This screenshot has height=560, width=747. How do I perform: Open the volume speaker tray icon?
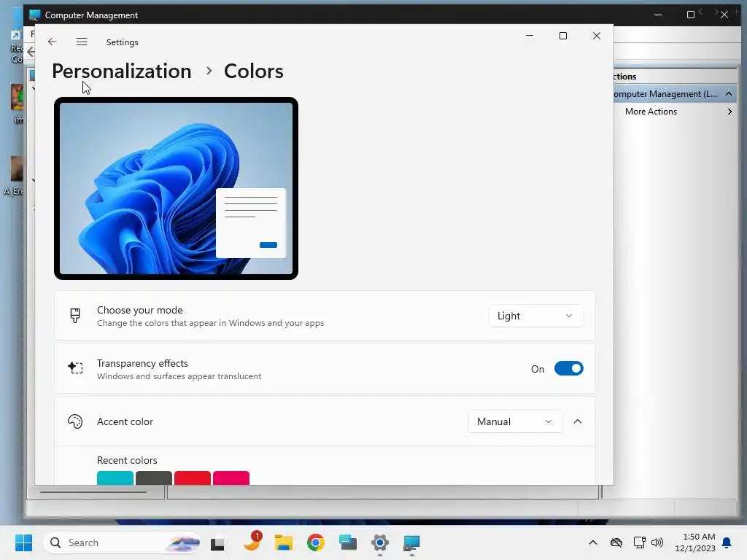click(657, 542)
